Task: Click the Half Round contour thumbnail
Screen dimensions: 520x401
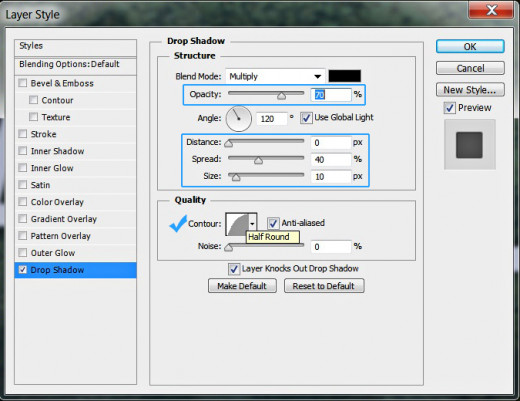Action: (237, 224)
